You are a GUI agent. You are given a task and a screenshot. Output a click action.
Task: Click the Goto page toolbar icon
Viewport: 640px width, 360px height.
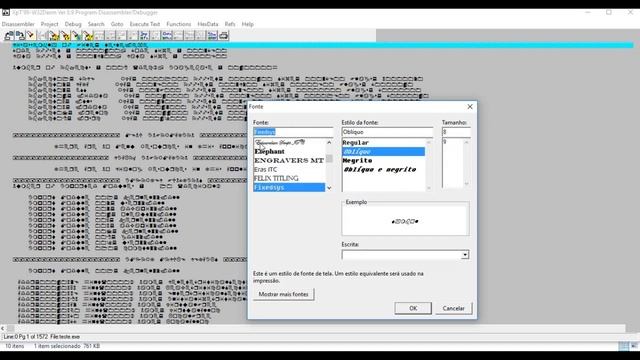coord(76,36)
